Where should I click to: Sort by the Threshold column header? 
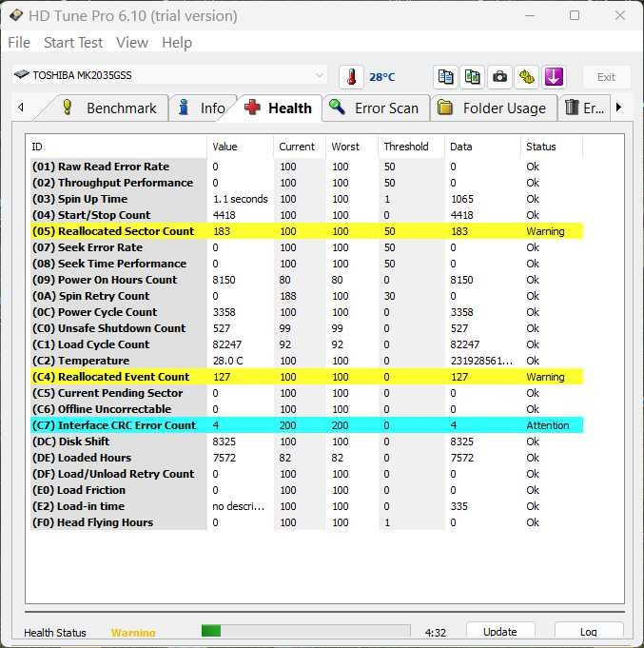click(x=412, y=147)
